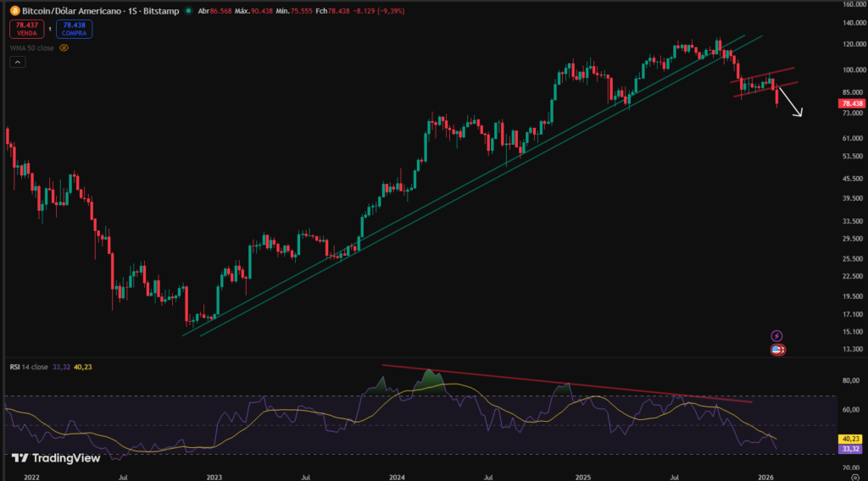Click the 78.438 COMPRA buy button
Viewport: 868px width, 481px height.
click(75, 29)
